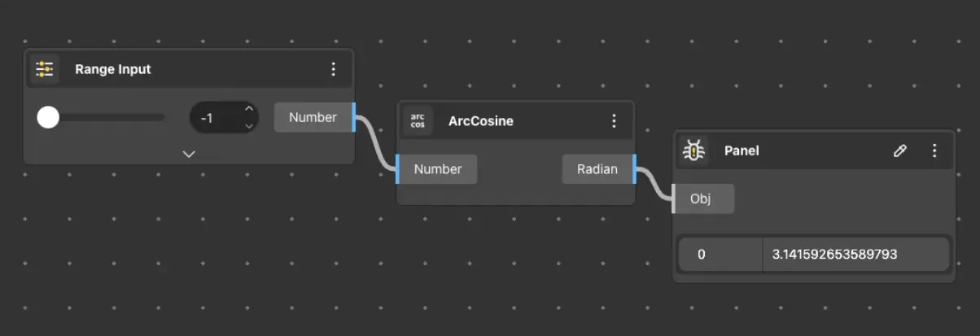980x336 pixels.
Task: Select the Range Input node title
Action: point(113,69)
